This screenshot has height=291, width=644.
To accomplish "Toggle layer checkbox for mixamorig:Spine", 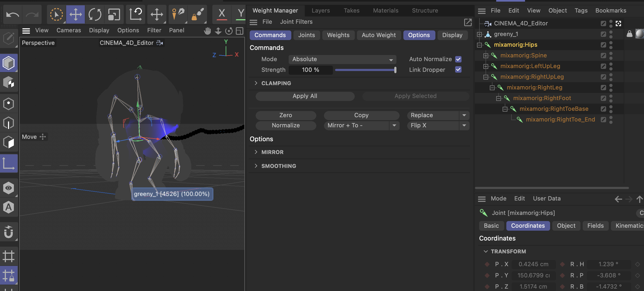I will point(603,56).
